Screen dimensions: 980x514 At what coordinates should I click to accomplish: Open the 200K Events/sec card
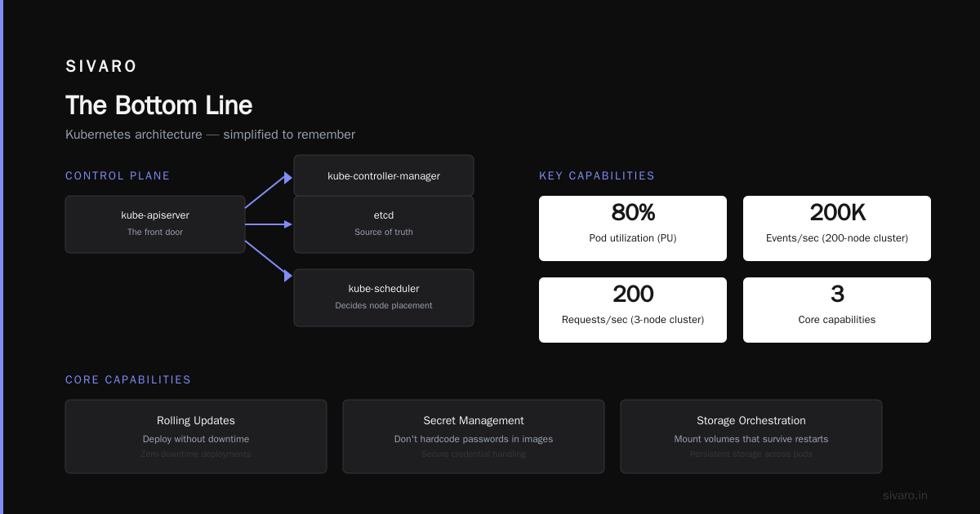click(837, 228)
